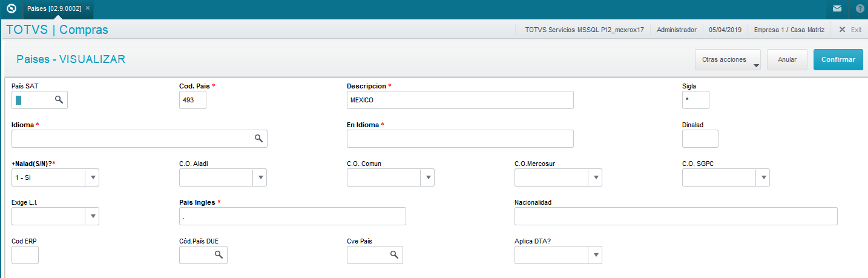Click the Descripcion field showing MEXICO
This screenshot has height=278, width=868.
click(x=460, y=100)
